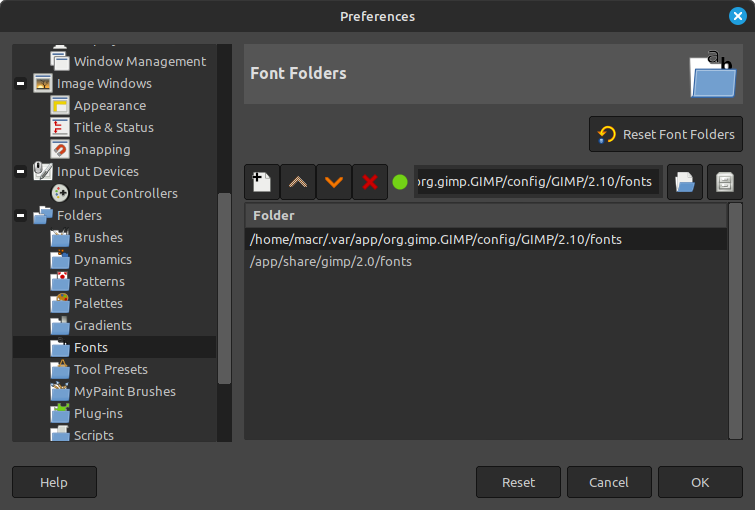Click the Input Controllers icon
Image resolution: width=755 pixels, height=510 pixels.
click(x=60, y=193)
